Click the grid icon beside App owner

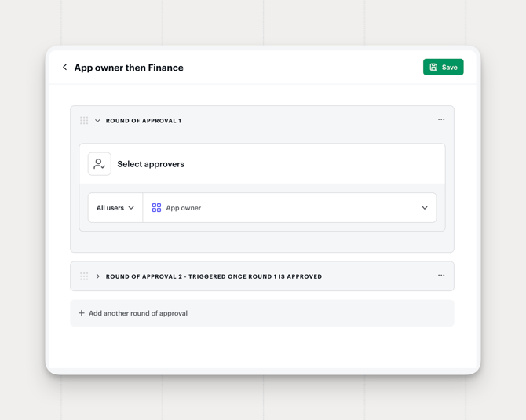click(x=156, y=208)
